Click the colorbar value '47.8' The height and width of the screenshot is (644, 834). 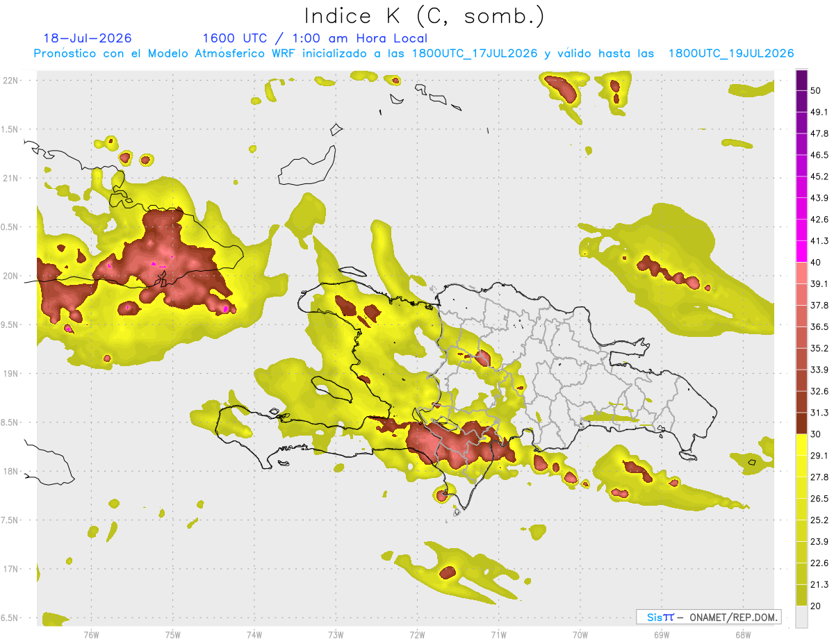point(820,133)
